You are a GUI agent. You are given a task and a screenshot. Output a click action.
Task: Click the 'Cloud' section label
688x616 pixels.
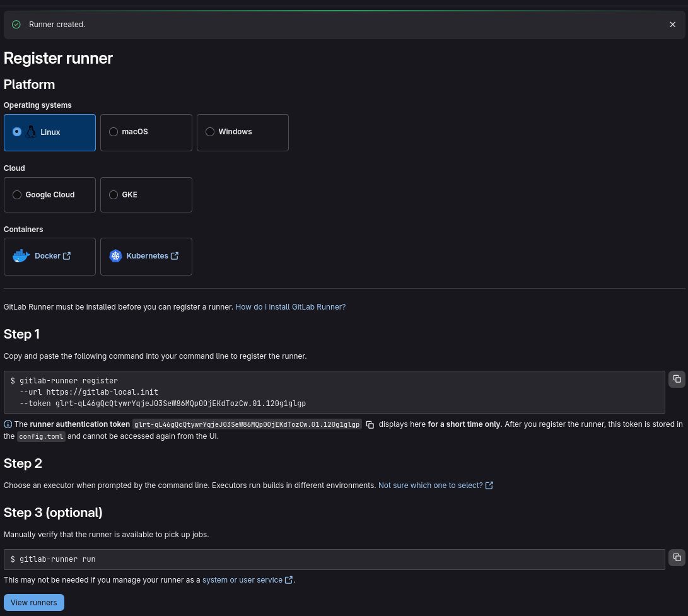pos(15,168)
